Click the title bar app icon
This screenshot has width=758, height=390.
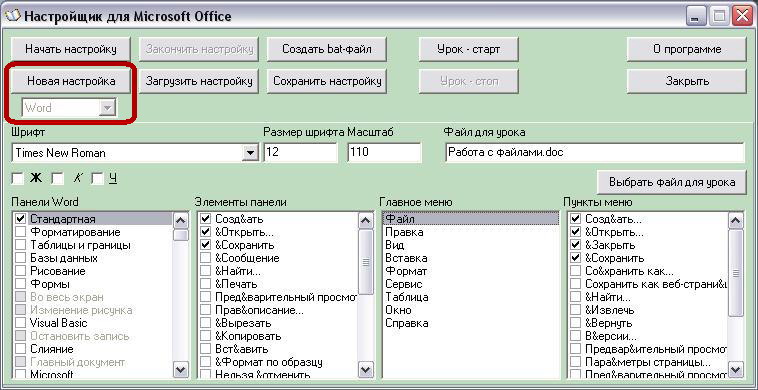click(12, 16)
